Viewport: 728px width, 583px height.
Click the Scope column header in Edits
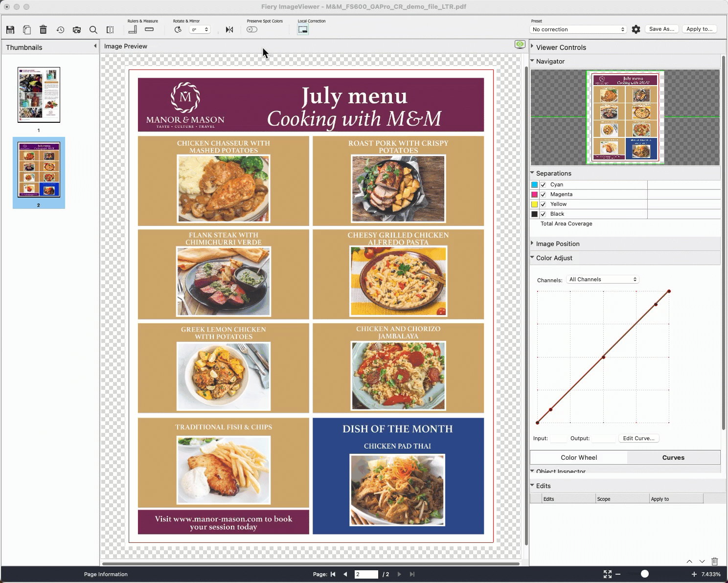click(622, 499)
